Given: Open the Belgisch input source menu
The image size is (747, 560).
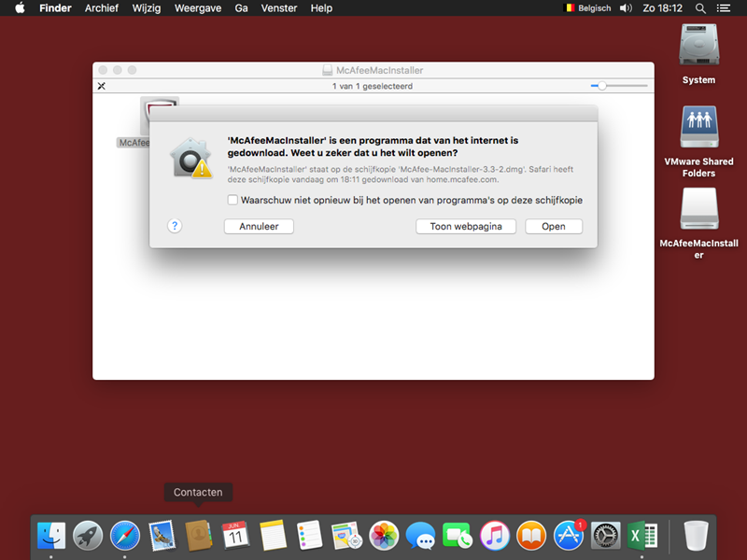Looking at the screenshot, I should point(587,8).
